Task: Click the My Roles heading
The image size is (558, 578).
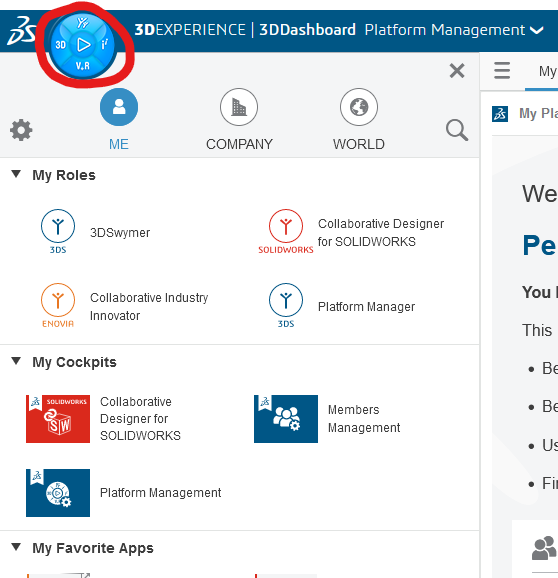Action: (x=64, y=175)
